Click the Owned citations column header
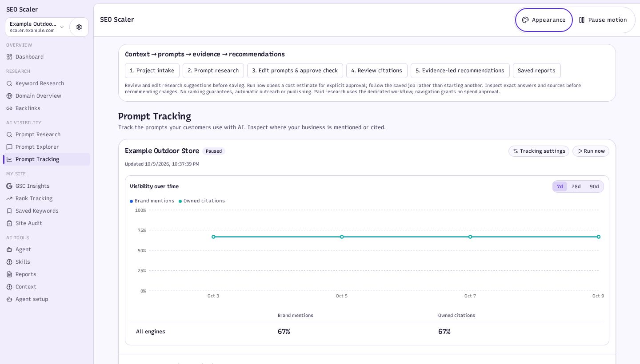Screen dimensions: 640x364 pos(456,316)
